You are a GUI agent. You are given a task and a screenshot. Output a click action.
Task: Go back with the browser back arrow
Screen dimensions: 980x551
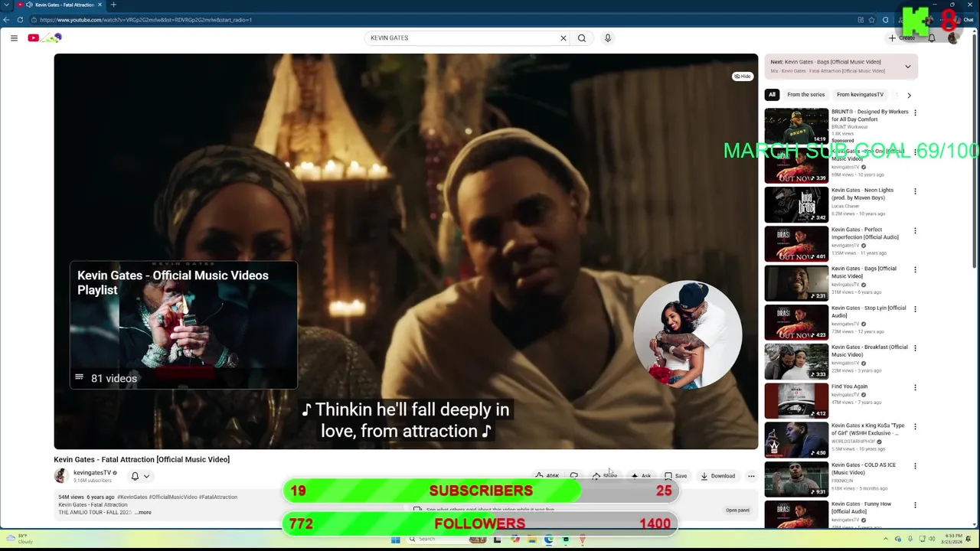(8, 20)
